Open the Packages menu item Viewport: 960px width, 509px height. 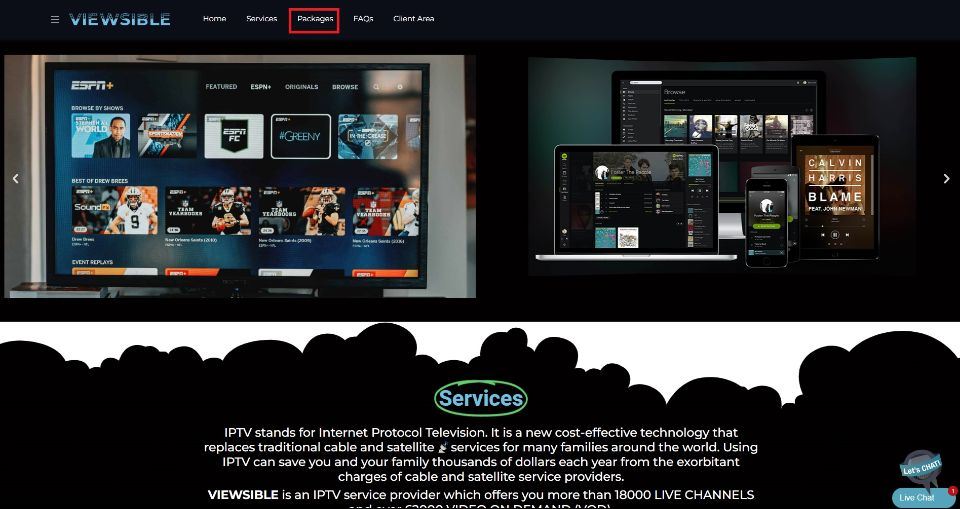tap(315, 19)
